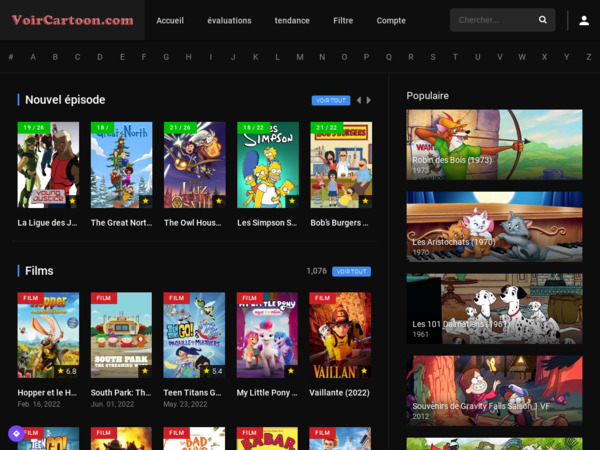This screenshot has height=450, width=600.
Task: Click the 'Bob's Burgers ...' title text
Action: [x=339, y=223]
